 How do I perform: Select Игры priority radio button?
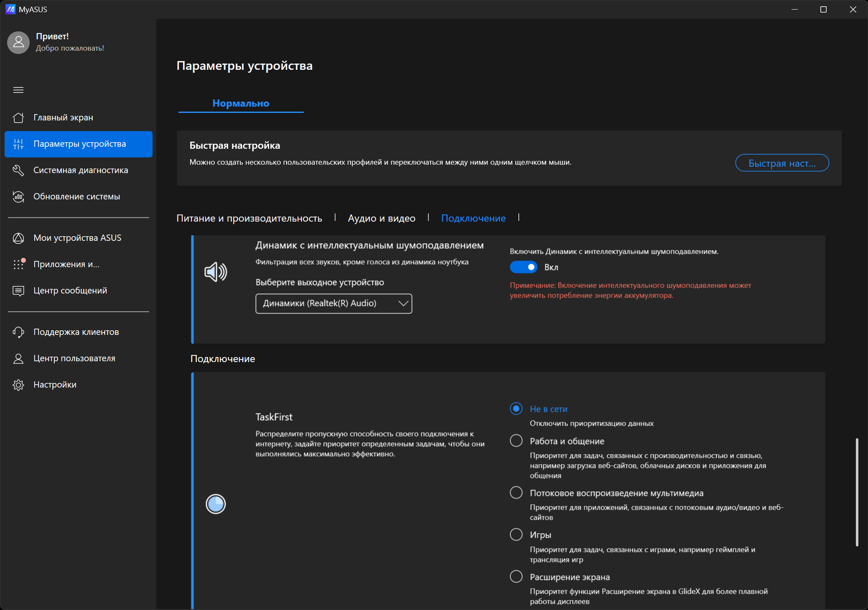[x=516, y=534]
